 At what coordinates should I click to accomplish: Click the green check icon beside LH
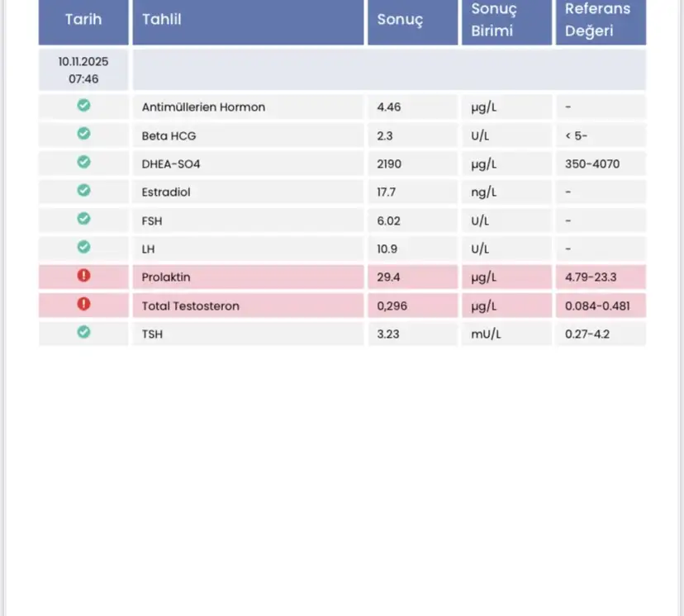tap(83, 247)
